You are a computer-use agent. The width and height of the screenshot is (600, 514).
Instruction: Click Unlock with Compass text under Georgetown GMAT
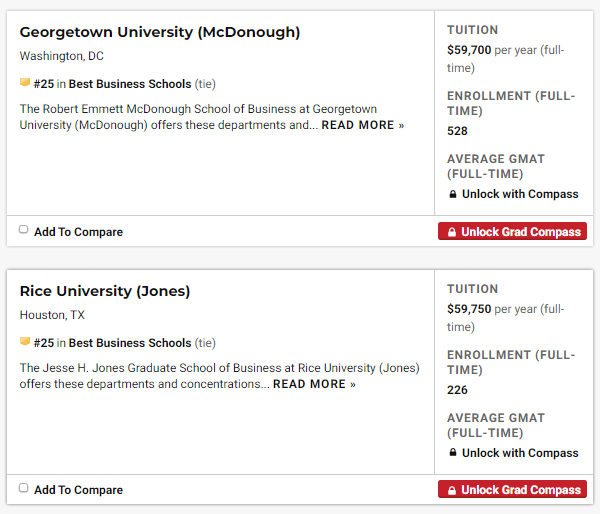point(520,194)
